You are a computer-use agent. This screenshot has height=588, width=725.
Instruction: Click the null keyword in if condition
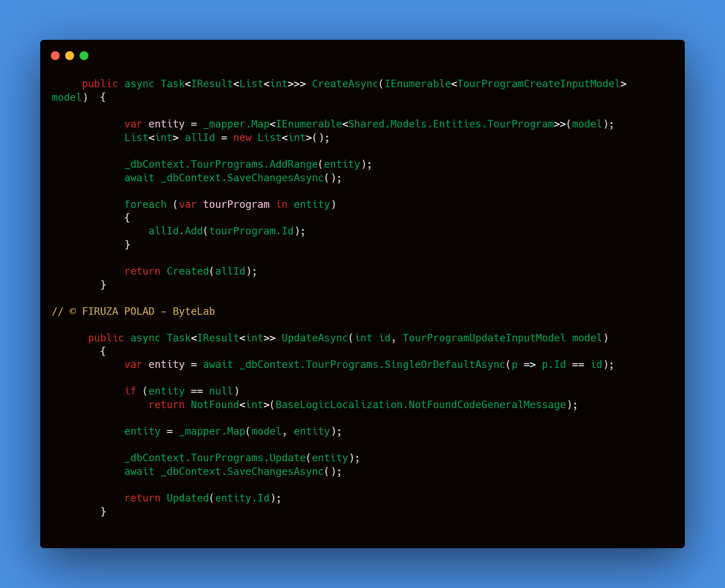[221, 391]
